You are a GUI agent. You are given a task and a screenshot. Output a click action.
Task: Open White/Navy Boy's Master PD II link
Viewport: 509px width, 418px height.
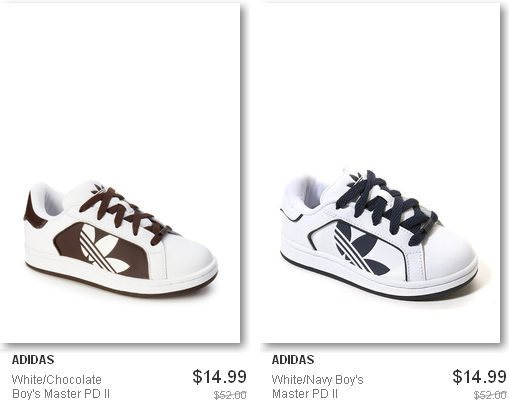coord(317,387)
